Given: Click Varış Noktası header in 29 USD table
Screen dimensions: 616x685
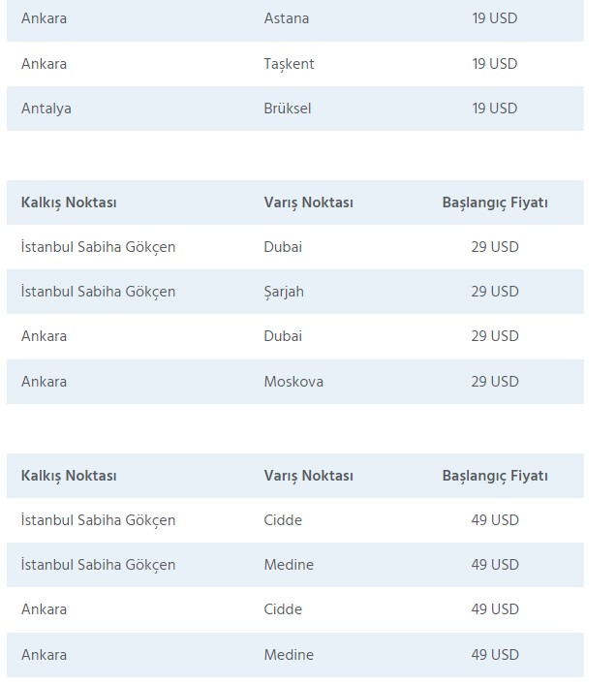Looking at the screenshot, I should click(x=308, y=202).
